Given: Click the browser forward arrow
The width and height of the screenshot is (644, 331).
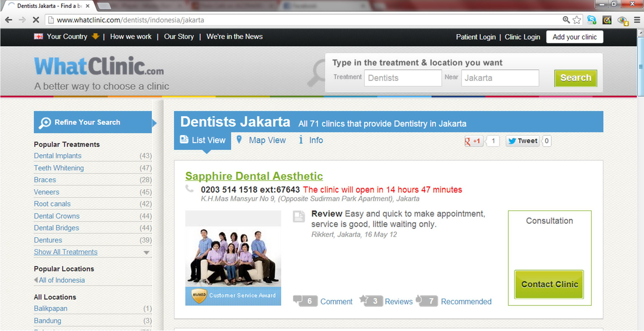Looking at the screenshot, I should pos(22,20).
